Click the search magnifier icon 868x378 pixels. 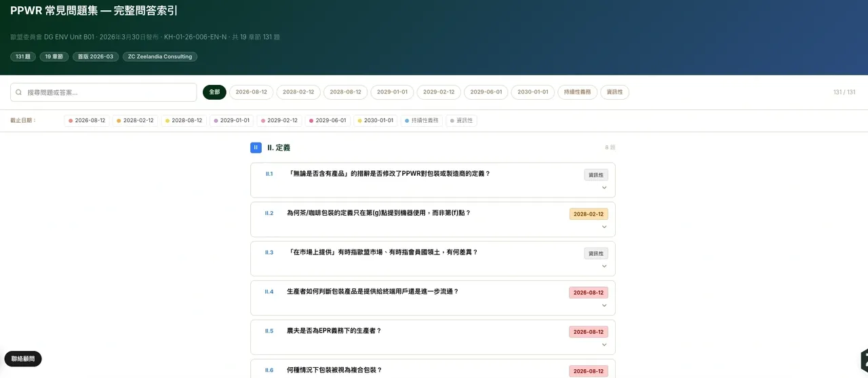click(19, 92)
